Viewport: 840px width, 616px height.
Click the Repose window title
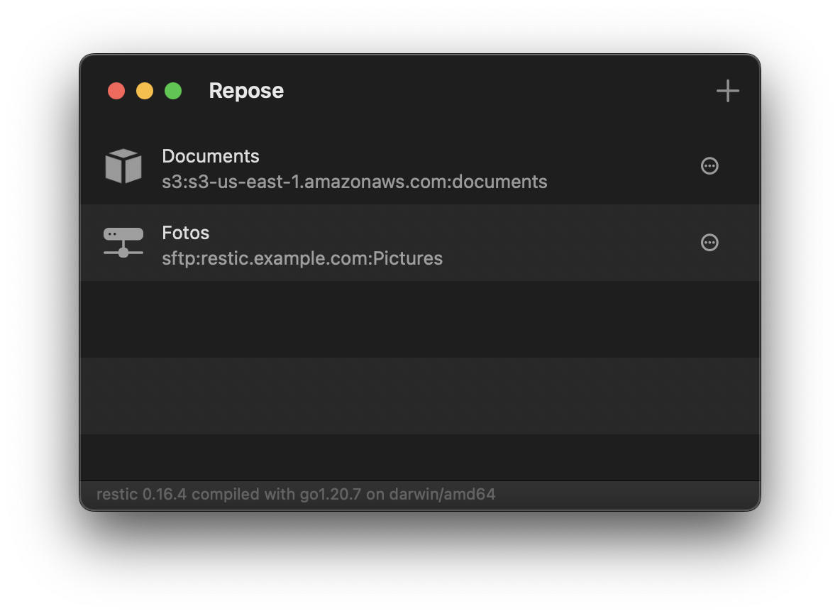tap(246, 91)
